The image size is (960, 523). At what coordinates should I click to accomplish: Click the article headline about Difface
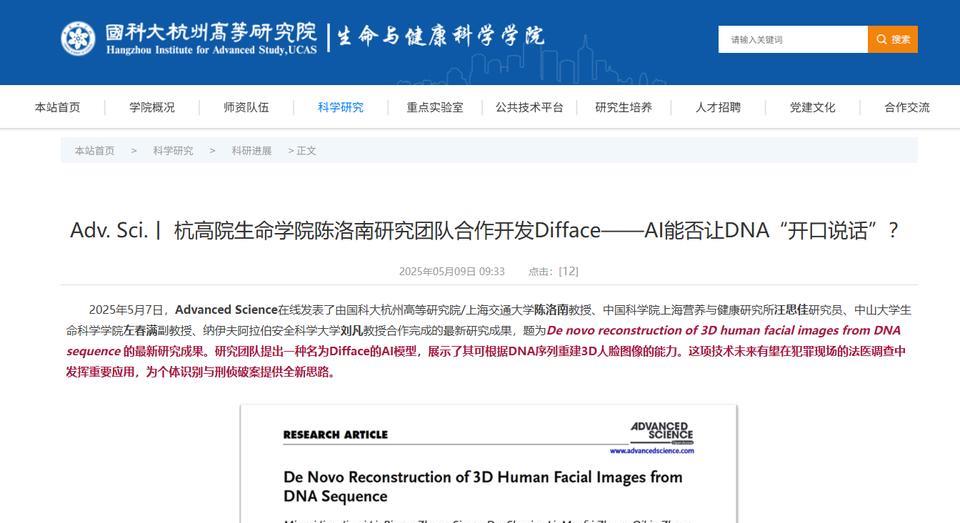484,231
